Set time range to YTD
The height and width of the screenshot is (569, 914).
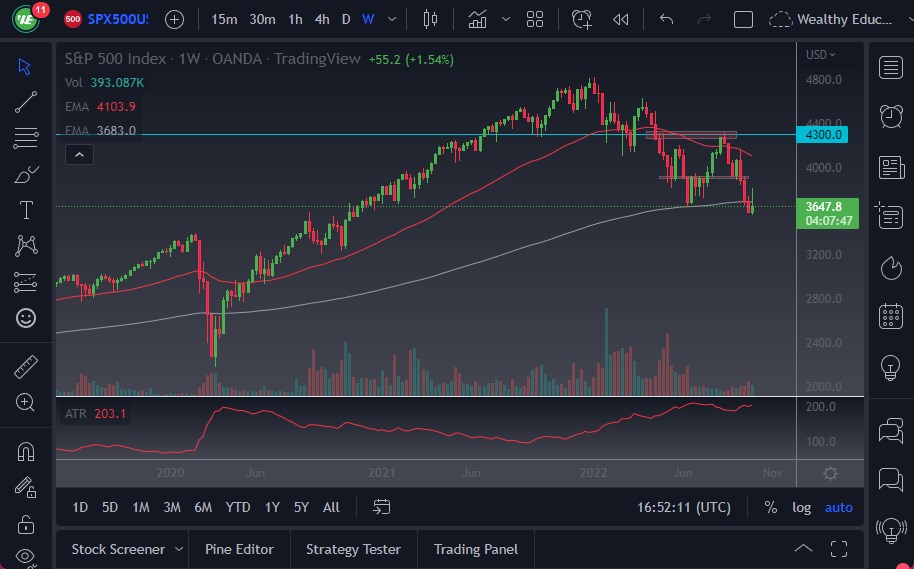pos(238,507)
